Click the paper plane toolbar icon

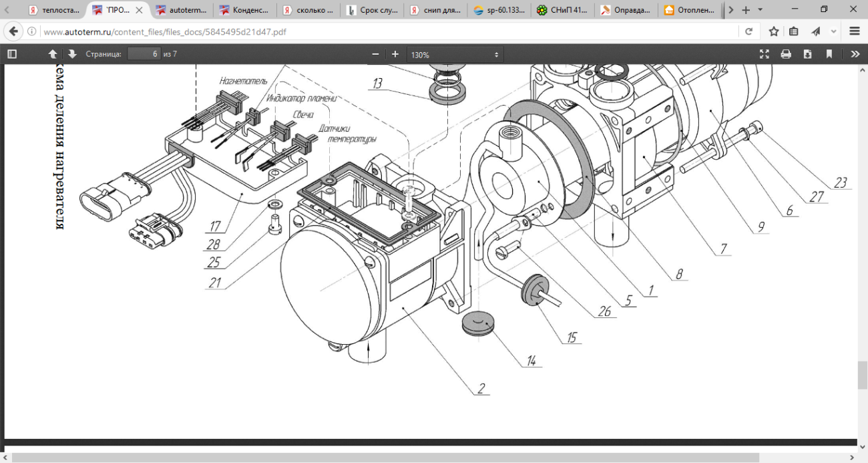pyautogui.click(x=816, y=31)
